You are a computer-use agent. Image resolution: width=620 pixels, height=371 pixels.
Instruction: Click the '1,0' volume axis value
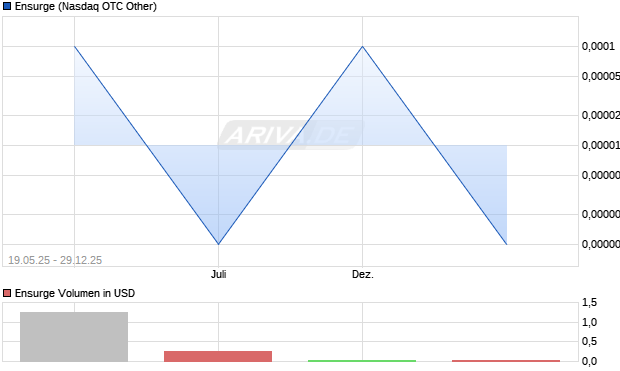(589, 322)
